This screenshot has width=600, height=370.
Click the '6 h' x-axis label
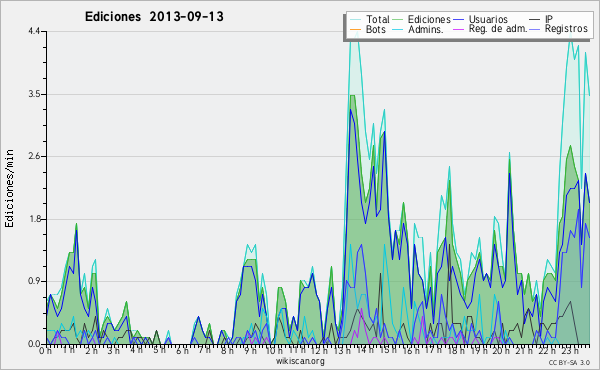182,351
